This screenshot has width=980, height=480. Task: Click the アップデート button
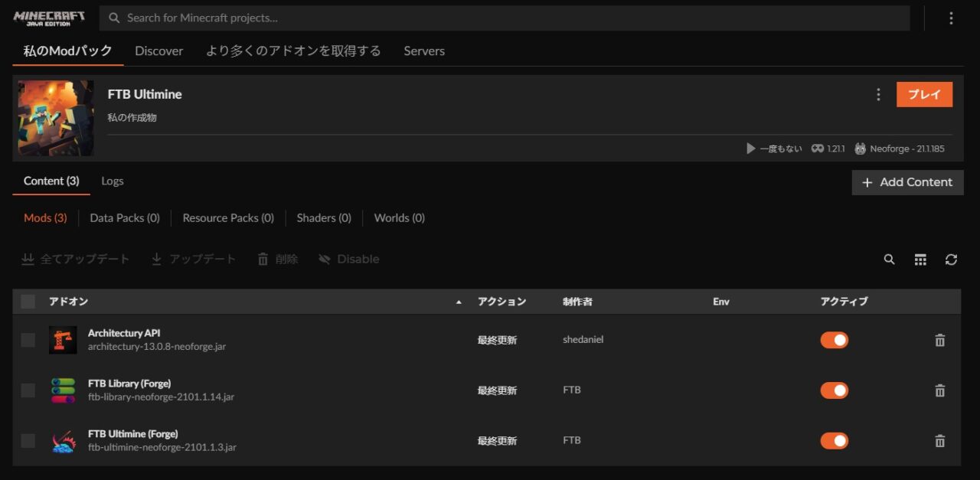193,260
